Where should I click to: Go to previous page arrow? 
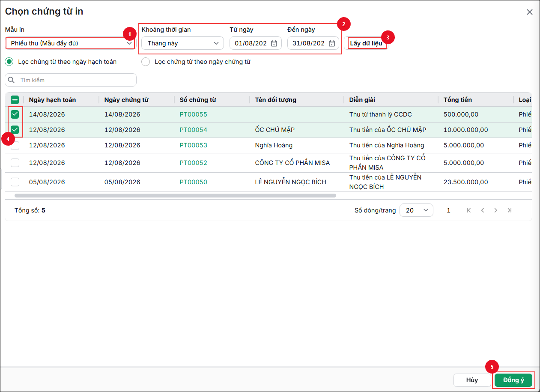pyautogui.click(x=482, y=210)
